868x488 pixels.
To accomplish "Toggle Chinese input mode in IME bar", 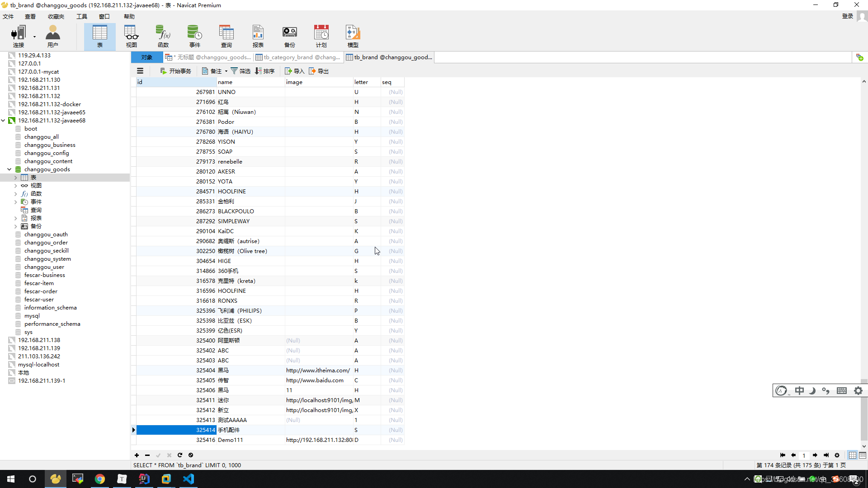I will (x=799, y=391).
